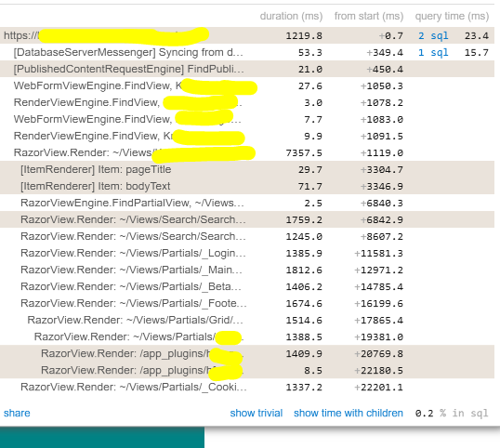The width and height of the screenshot is (500, 448).
Task: Click the +6840.3 from start value
Action: point(382,204)
